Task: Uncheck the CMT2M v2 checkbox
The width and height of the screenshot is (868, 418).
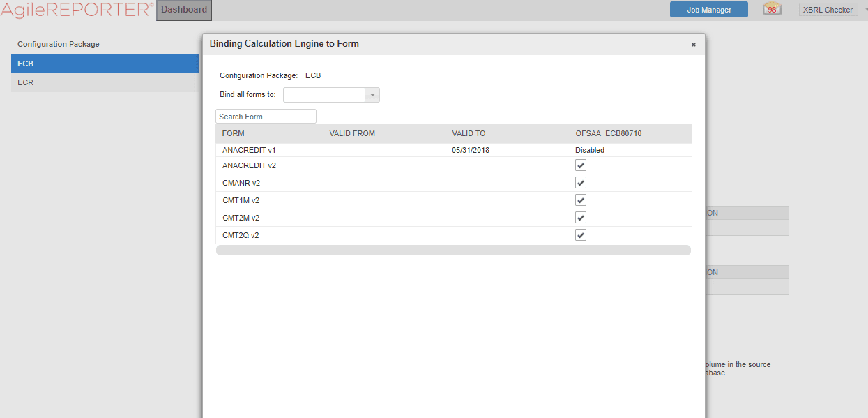Action: pyautogui.click(x=581, y=217)
